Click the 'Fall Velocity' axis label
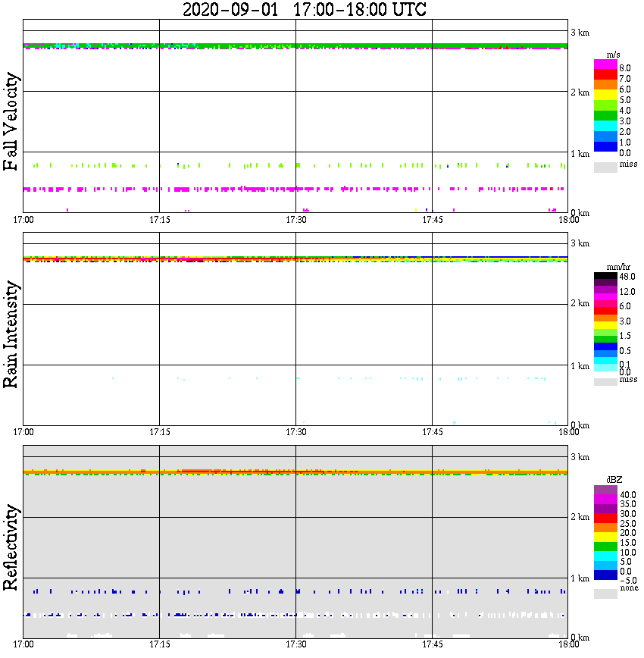 11,121
